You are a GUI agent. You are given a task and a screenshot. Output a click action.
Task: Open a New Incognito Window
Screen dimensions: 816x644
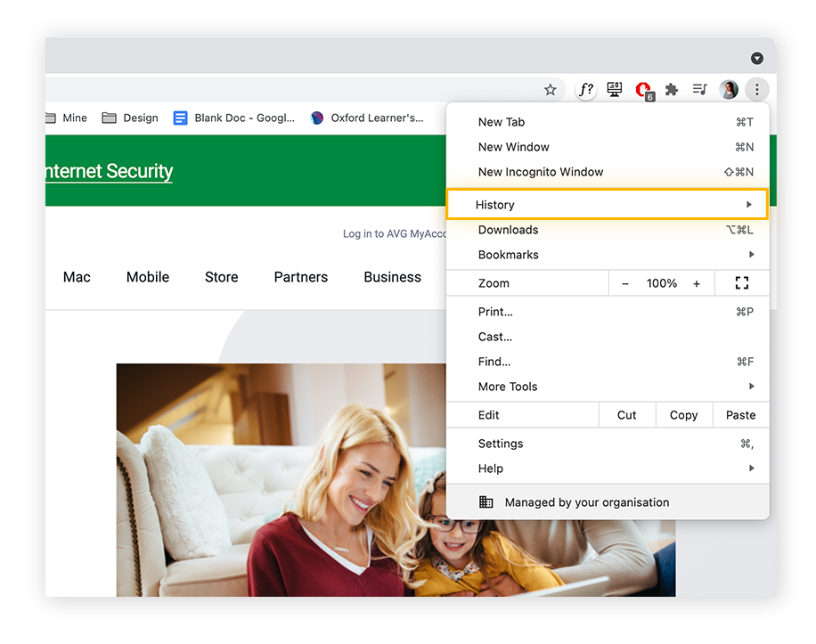pos(608,172)
